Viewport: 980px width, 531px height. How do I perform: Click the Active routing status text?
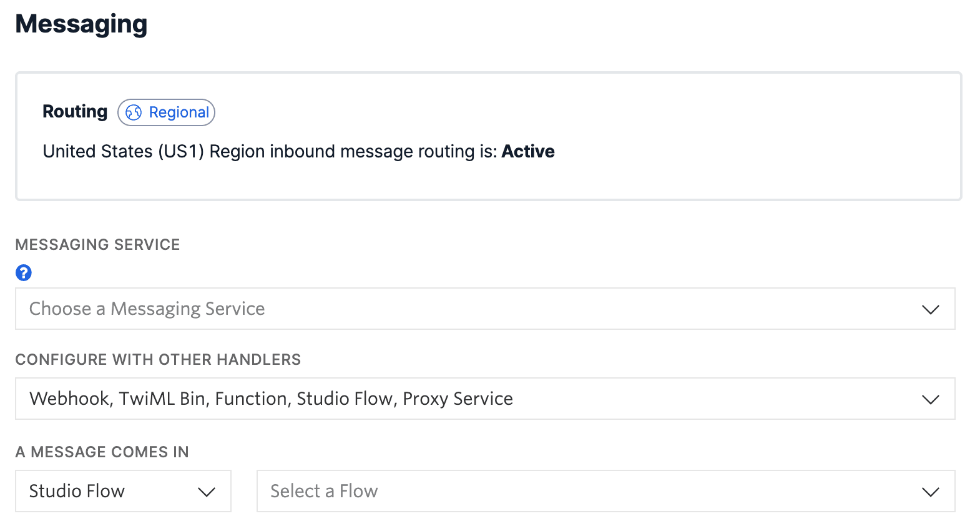coord(528,151)
